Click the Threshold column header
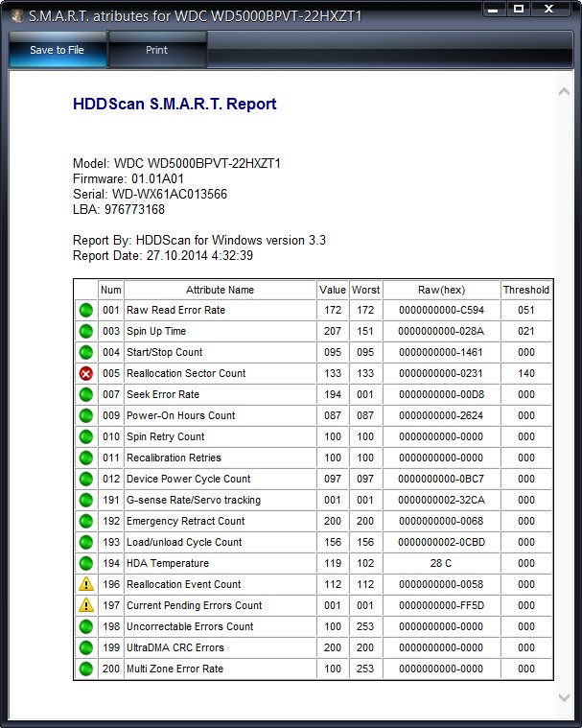Image resolution: width=582 pixels, height=728 pixels. point(525,290)
